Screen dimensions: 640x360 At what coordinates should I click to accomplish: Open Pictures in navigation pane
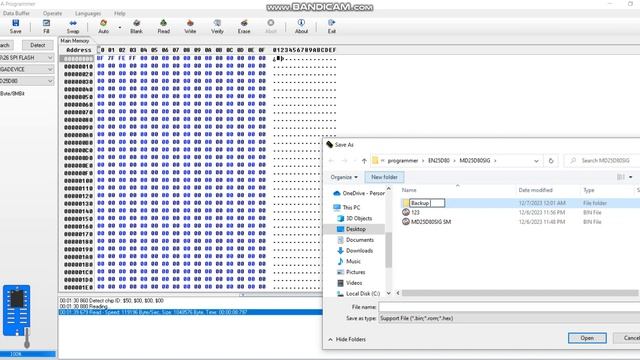click(351, 272)
